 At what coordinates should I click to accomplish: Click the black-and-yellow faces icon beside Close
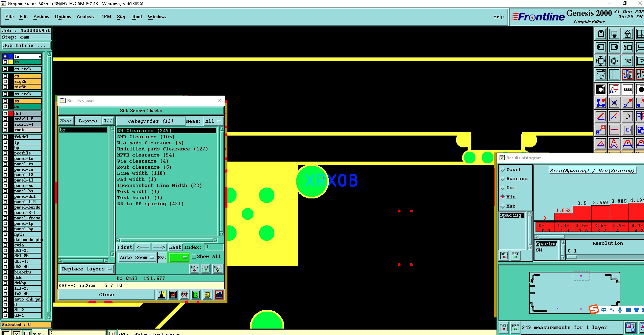pyautogui.click(x=162, y=295)
